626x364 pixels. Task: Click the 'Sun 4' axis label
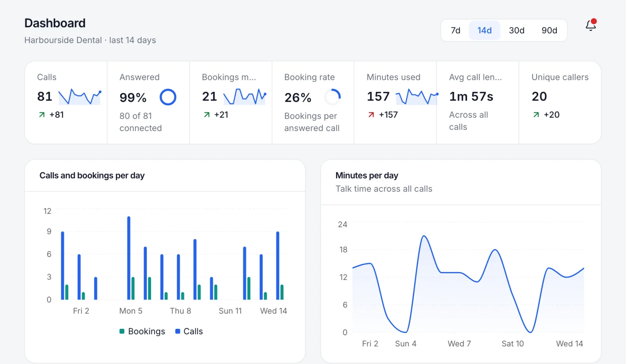pyautogui.click(x=406, y=344)
